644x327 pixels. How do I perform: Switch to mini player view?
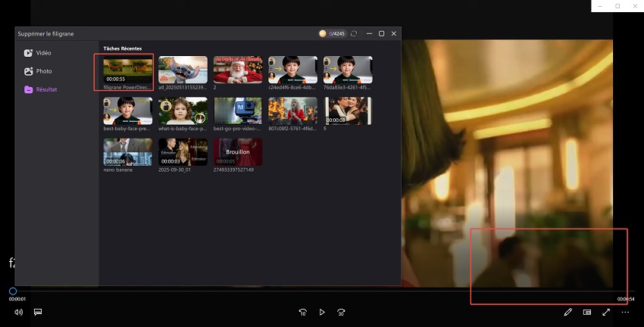coord(587,312)
